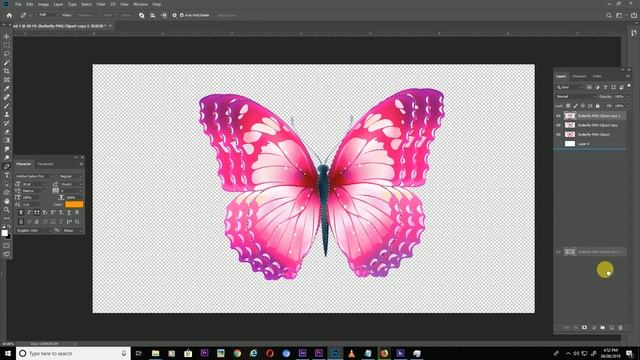The image size is (640, 360).
Task: Select the Gradient tool
Action: [7, 140]
